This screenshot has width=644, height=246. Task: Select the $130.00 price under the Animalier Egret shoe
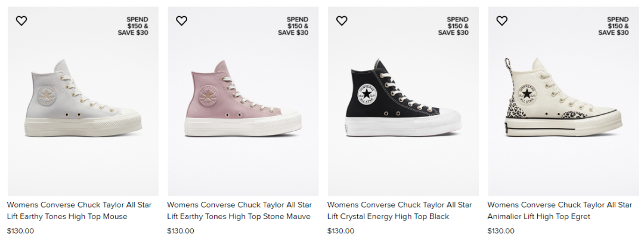pyautogui.click(x=501, y=231)
